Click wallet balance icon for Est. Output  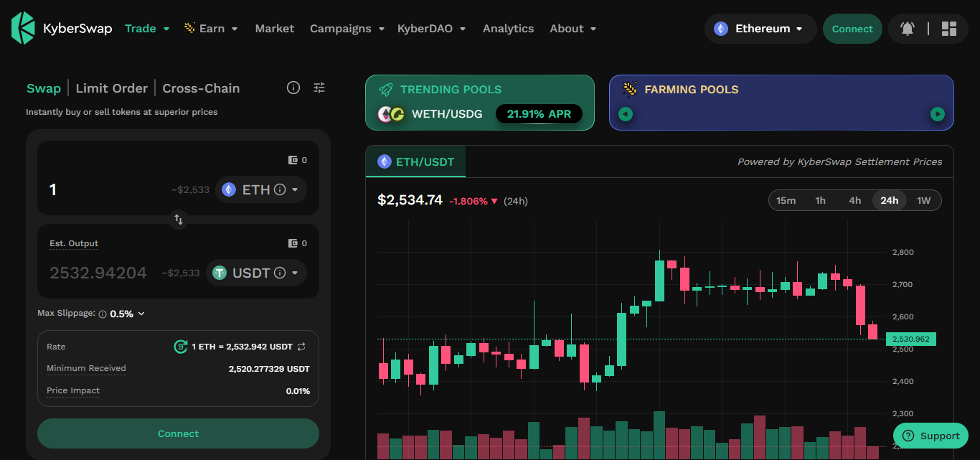[x=293, y=243]
